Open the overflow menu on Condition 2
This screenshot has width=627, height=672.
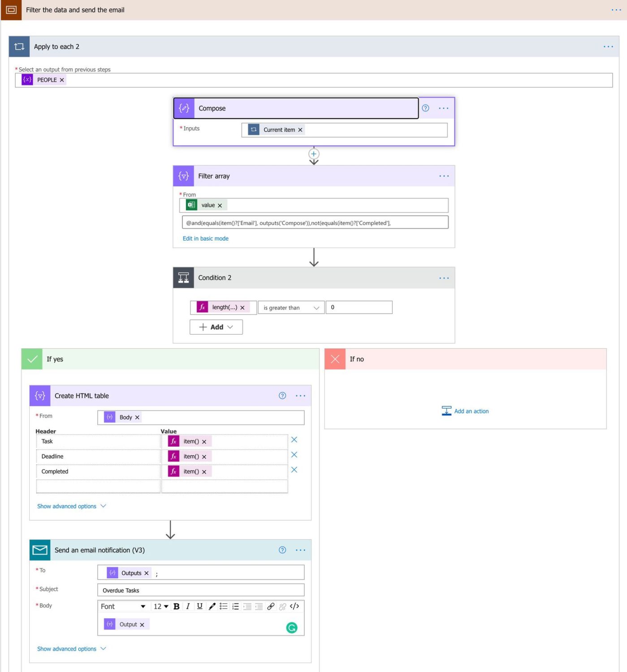click(444, 278)
